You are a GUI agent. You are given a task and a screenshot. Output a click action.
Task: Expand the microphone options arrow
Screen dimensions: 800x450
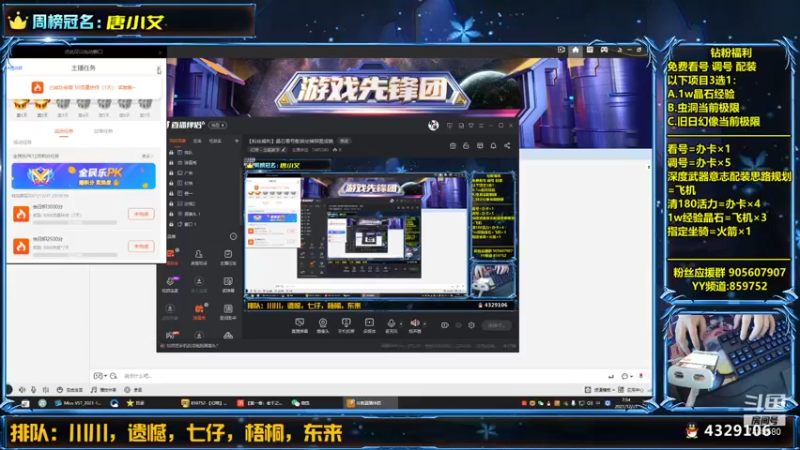(401, 323)
